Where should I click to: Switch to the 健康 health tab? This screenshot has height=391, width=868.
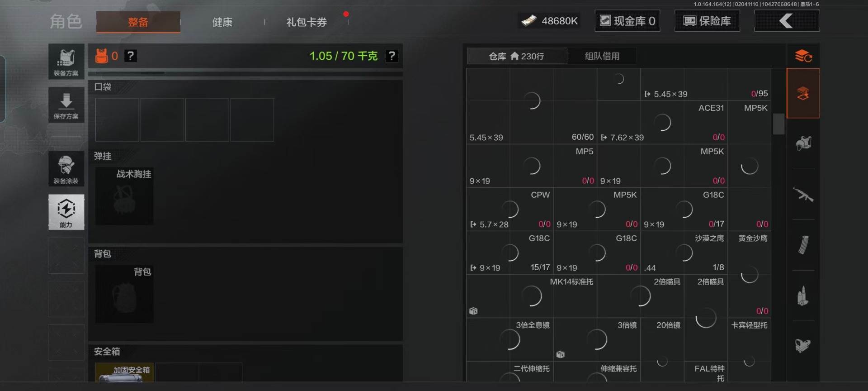pos(222,22)
